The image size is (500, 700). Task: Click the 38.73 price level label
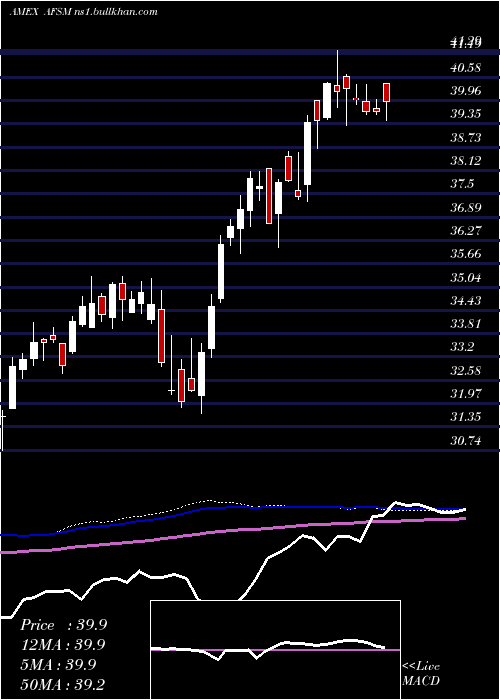point(466,138)
